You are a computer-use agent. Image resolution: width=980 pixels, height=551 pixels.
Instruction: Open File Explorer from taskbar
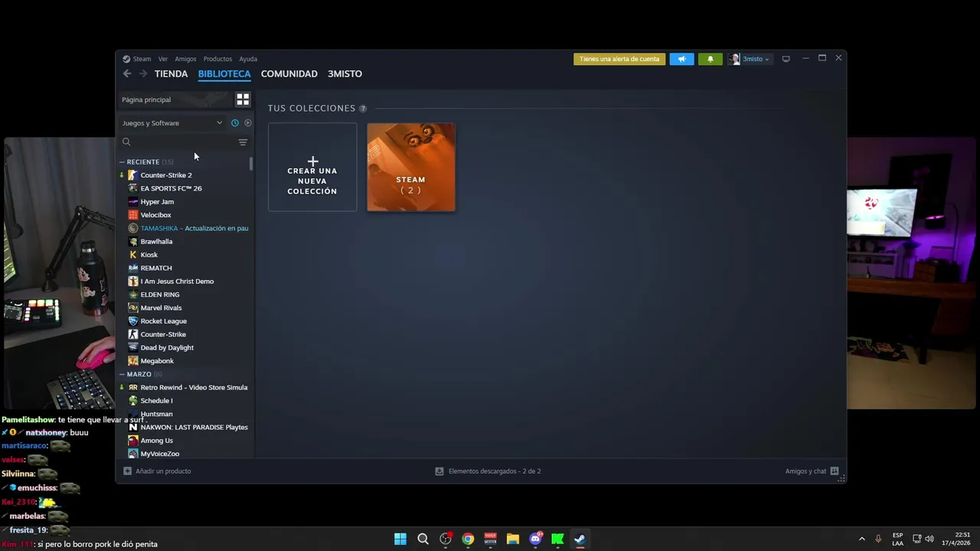pos(513,539)
